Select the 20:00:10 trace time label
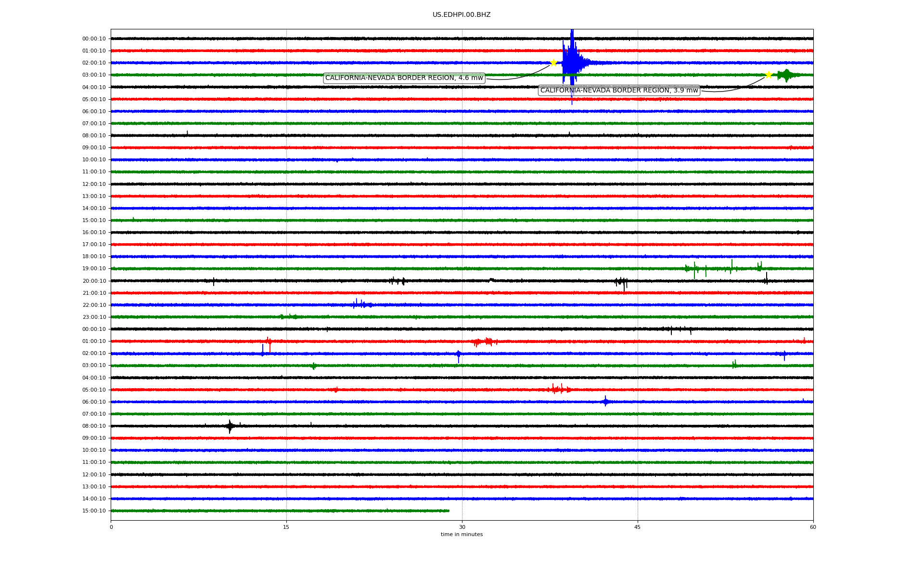The image size is (924, 578). pos(94,281)
